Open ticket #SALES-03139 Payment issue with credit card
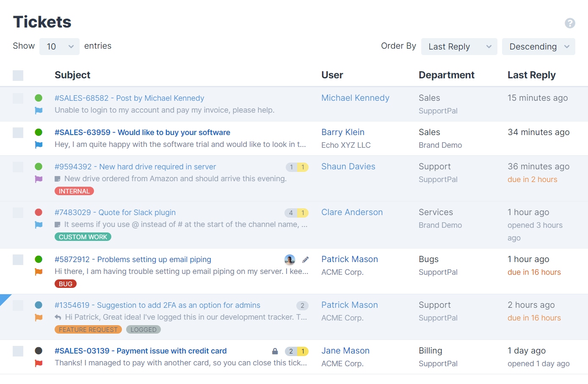This screenshot has height=384, width=588. (141, 351)
